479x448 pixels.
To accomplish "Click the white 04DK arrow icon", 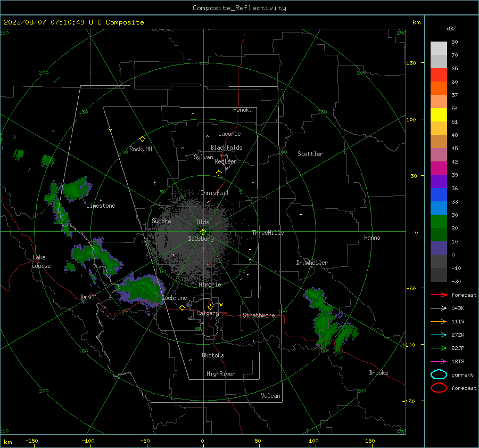I will 439,308.
